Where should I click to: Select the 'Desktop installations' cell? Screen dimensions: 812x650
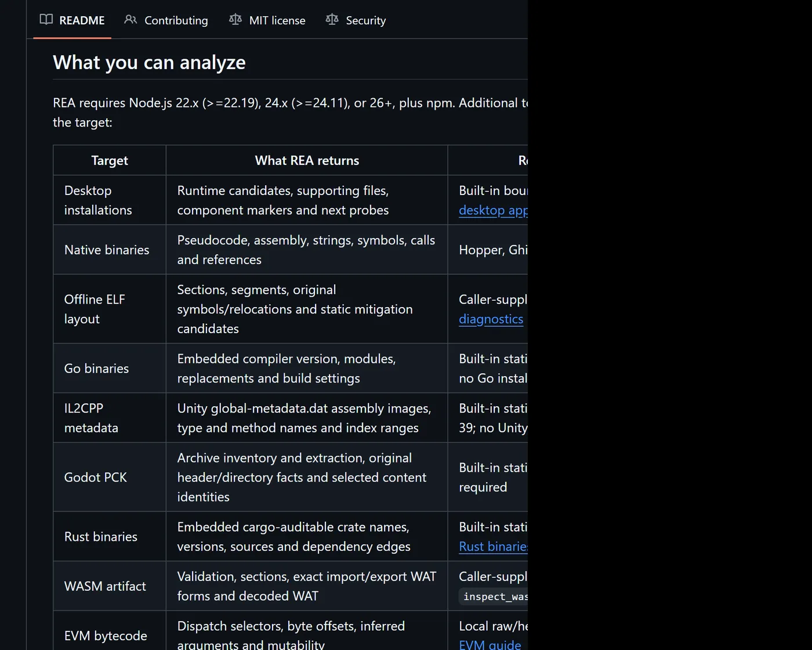[x=110, y=200]
